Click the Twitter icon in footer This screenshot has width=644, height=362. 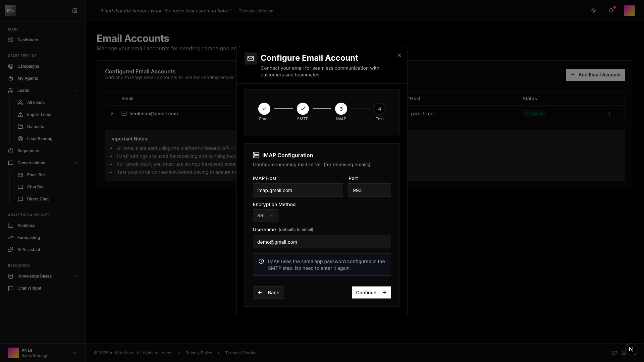pos(614,353)
